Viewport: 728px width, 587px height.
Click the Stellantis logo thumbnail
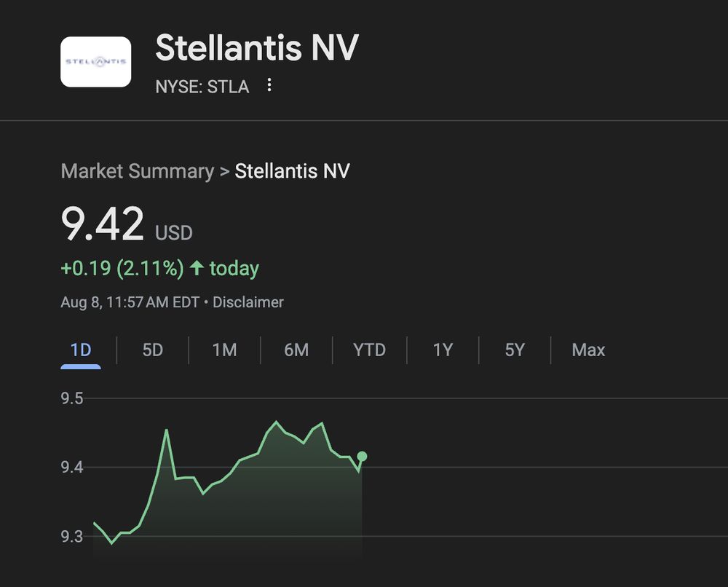coord(95,62)
